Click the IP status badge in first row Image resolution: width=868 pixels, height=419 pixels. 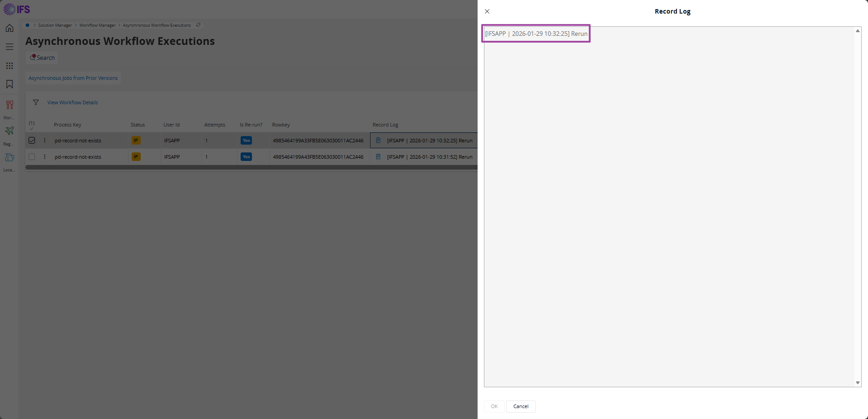(136, 141)
